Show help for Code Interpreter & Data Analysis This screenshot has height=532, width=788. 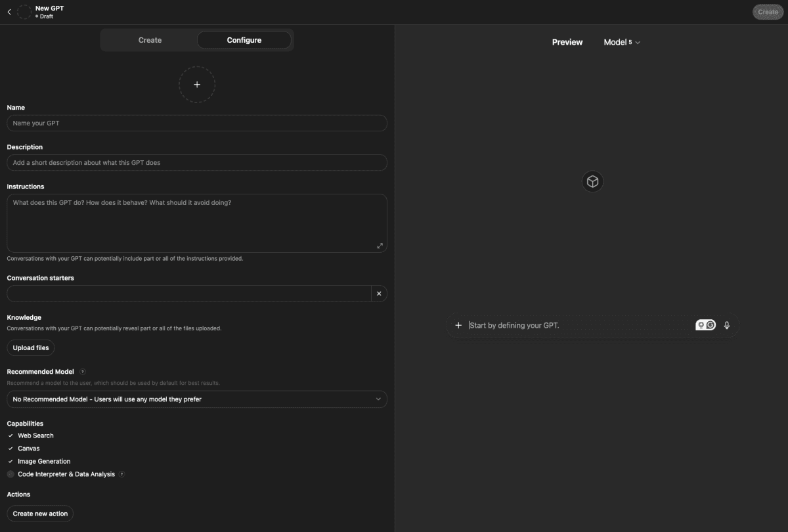pos(122,474)
